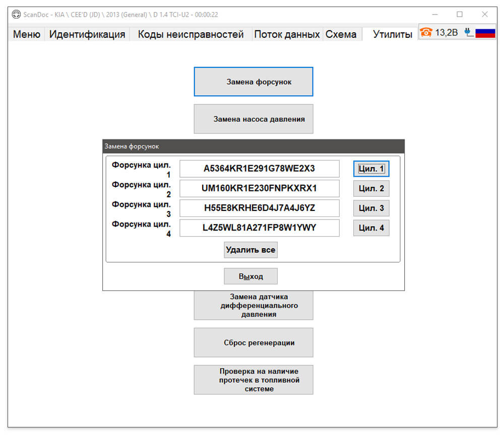The width and height of the screenshot is (504, 437).
Task: Click the ScanDoc app icon in title bar
Action: pos(16,15)
